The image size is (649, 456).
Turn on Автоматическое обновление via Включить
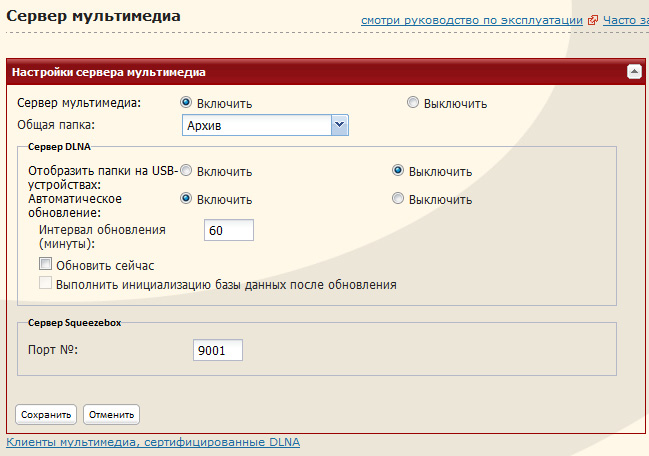pyautogui.click(x=186, y=199)
